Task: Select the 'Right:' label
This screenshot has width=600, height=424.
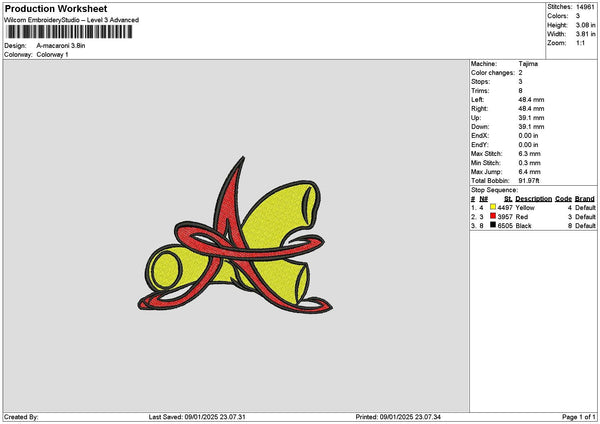Action: point(479,109)
